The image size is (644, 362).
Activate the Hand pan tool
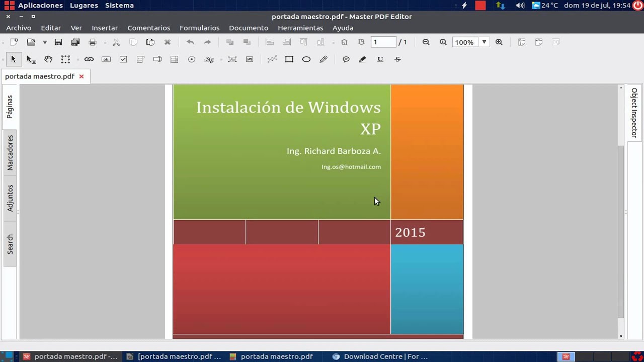48,59
